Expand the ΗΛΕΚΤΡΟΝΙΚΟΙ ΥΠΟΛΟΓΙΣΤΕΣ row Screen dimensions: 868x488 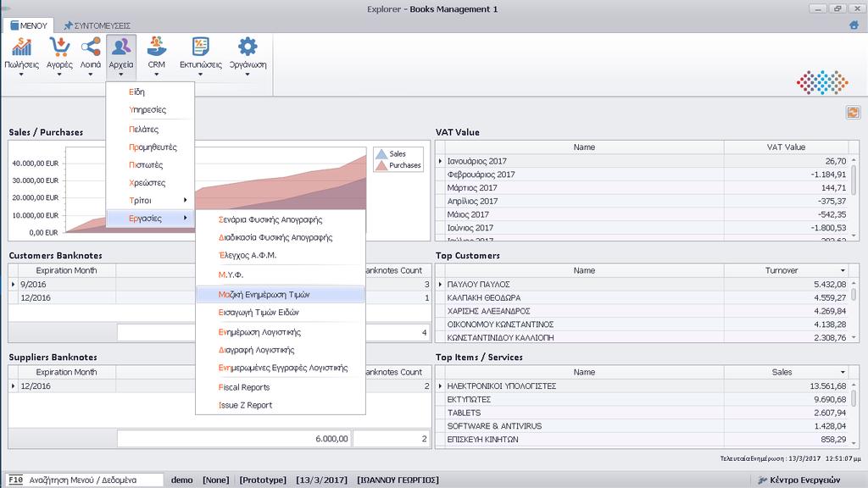coord(440,386)
